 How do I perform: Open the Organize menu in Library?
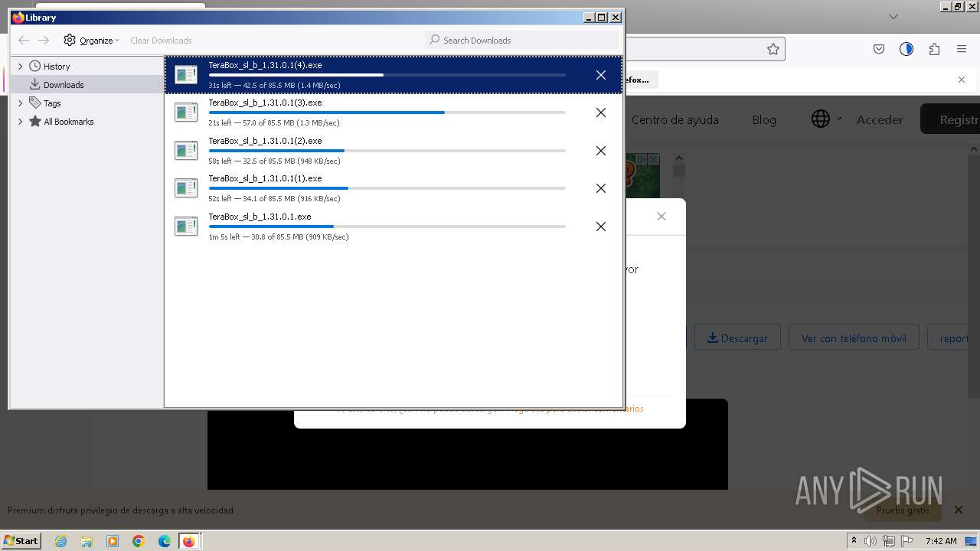(x=91, y=41)
